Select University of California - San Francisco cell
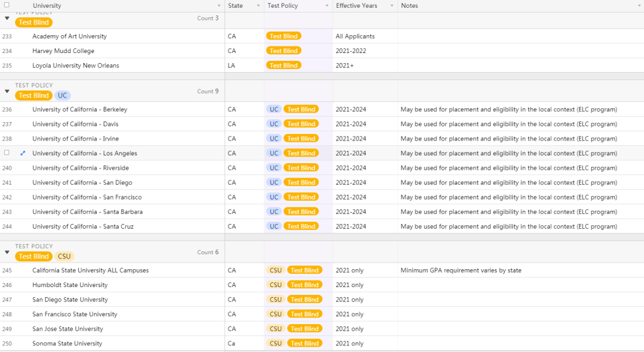The width and height of the screenshot is (644, 352). click(128, 197)
